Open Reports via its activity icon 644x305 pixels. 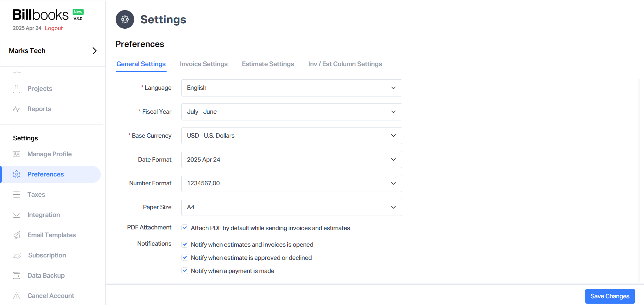click(16, 109)
